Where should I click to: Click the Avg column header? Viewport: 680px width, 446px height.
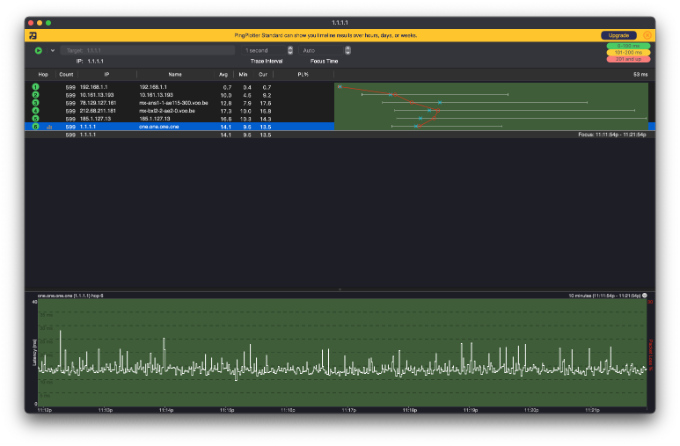(x=223, y=75)
